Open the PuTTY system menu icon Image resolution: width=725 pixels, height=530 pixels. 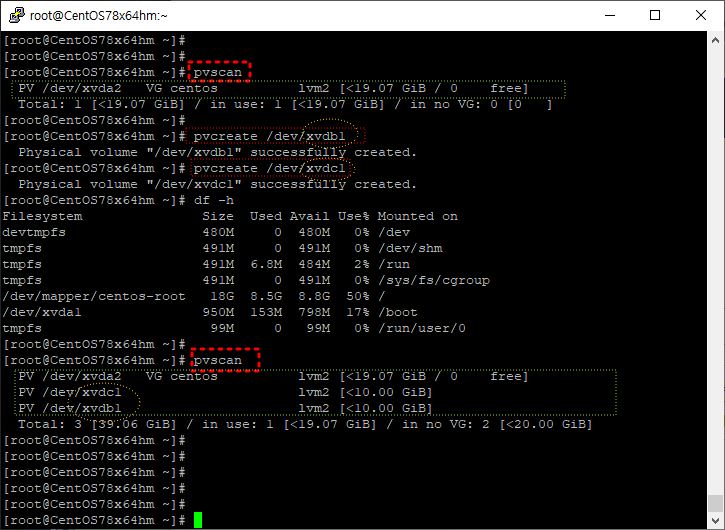point(17,15)
